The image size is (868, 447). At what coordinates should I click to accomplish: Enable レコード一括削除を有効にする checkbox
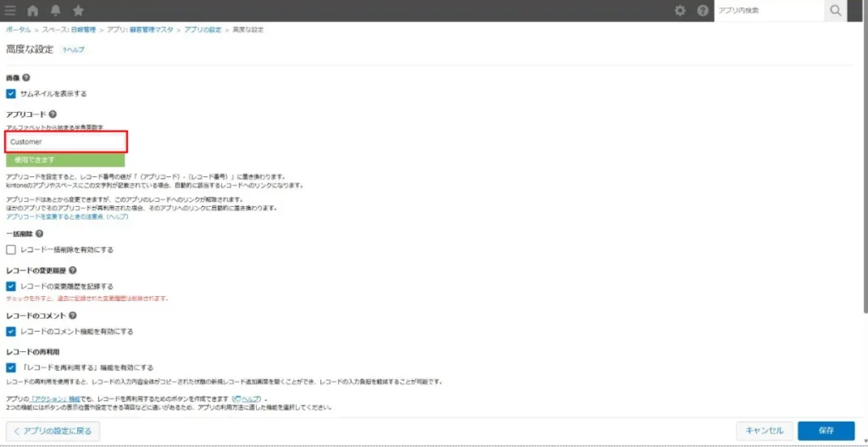[11, 250]
